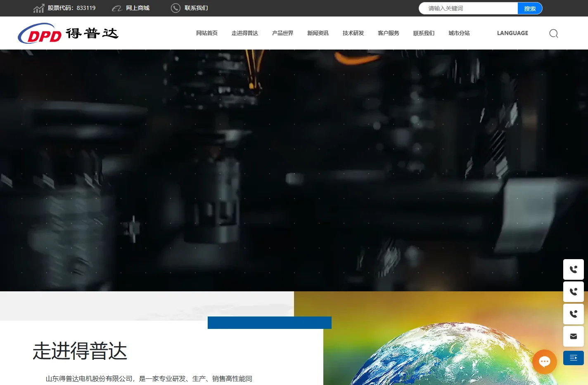
Task: Open 走进得普达 menu item
Action: click(x=245, y=33)
